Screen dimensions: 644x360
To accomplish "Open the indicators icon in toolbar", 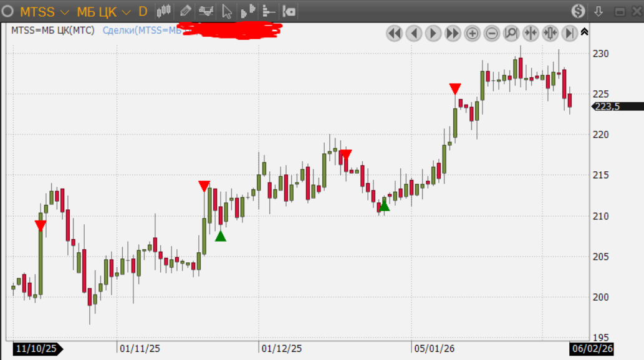I will [206, 11].
